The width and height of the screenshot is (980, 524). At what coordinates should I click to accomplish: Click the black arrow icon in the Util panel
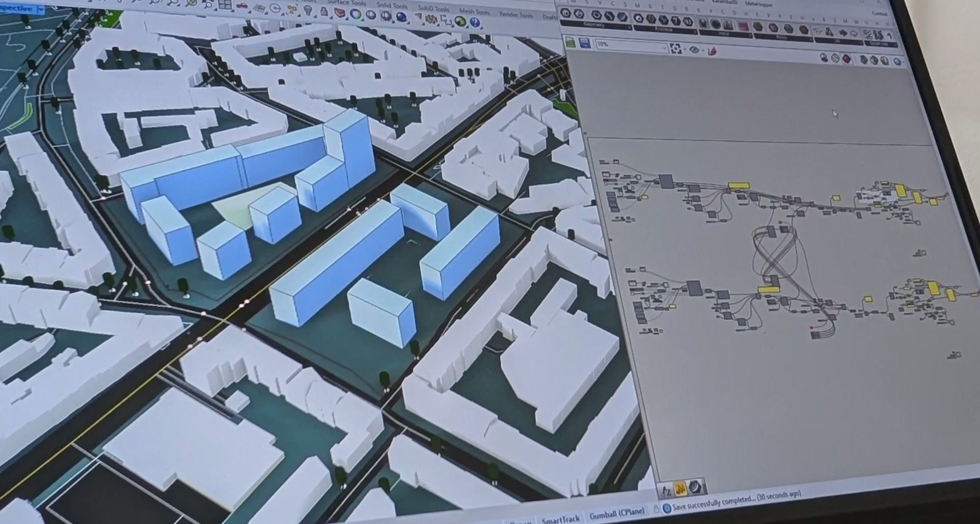[842, 32]
